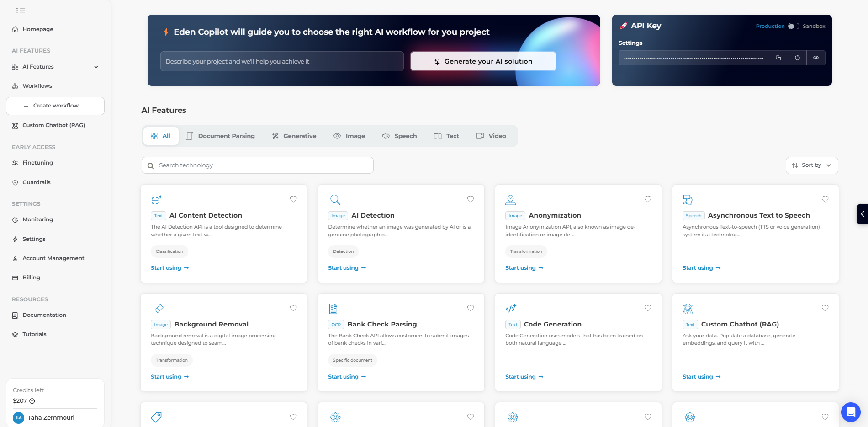Start using Anonymization
This screenshot has height=427, width=868.
coord(524,268)
